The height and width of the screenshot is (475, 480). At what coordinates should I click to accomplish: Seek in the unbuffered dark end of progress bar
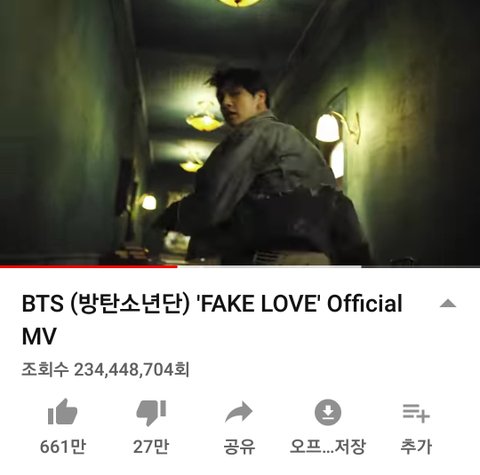(x=421, y=266)
